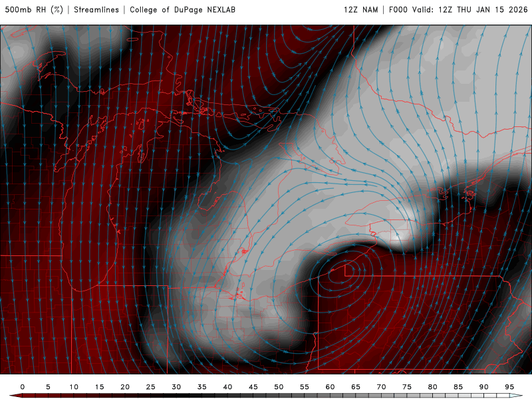Screen dimensions: 532x399
Task: Click the '55' color scale label
Action: (x=305, y=387)
